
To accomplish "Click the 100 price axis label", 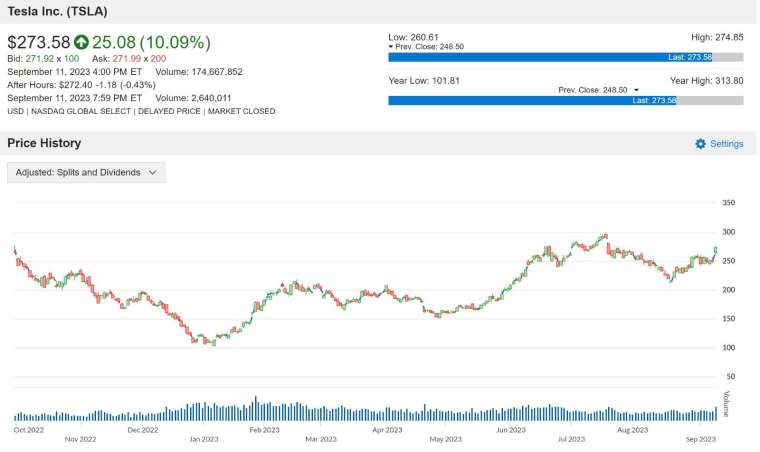I will [x=728, y=347].
